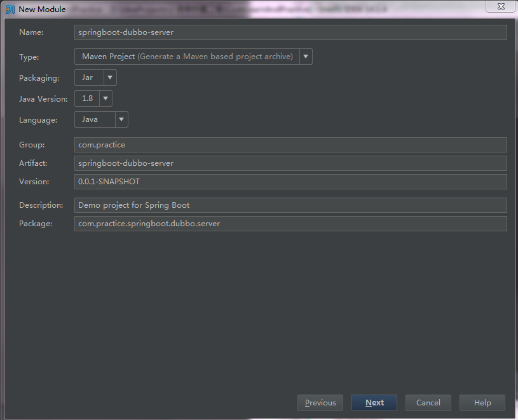Cancel the New Module wizard
This screenshot has height=420, width=518.
(x=428, y=403)
